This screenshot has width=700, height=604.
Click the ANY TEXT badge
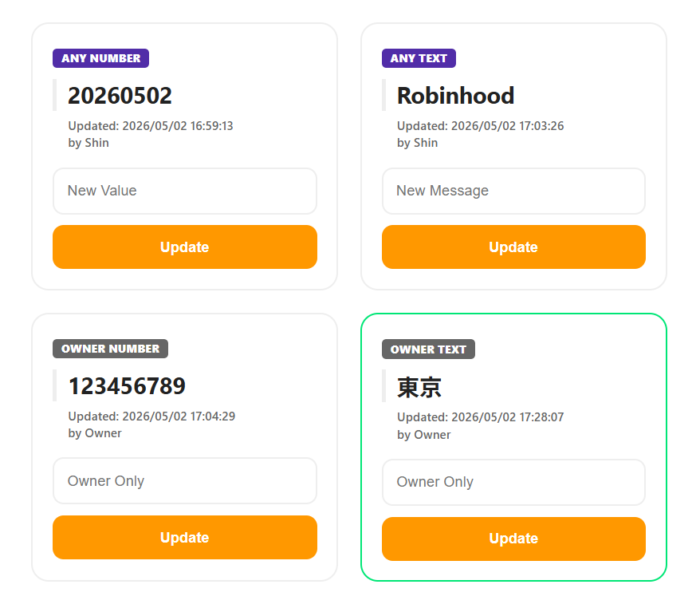[x=419, y=58]
